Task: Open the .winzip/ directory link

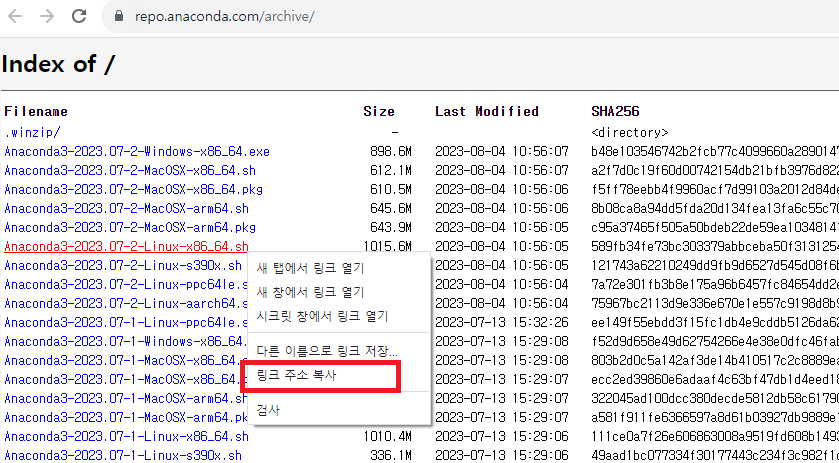Action: click(x=32, y=132)
